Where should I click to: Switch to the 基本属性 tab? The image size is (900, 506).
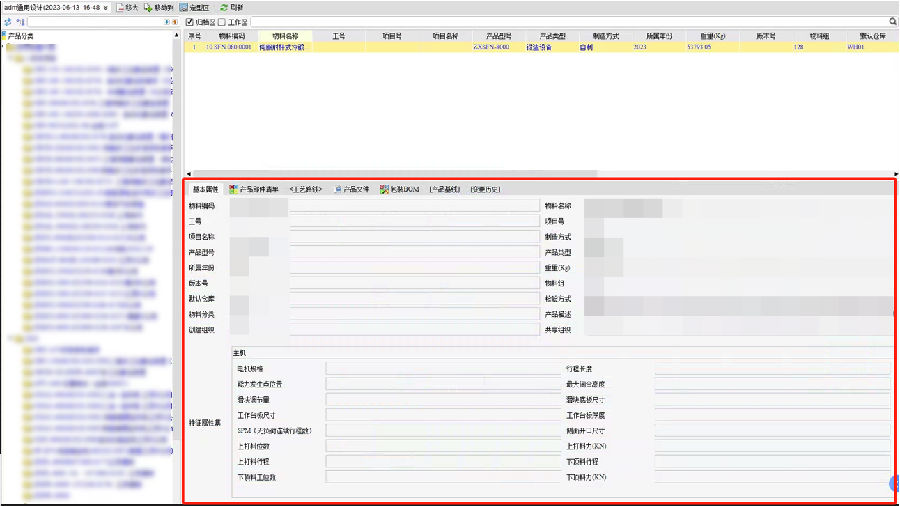pos(205,189)
